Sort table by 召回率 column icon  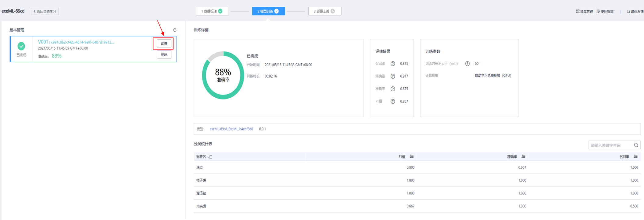click(x=635, y=157)
